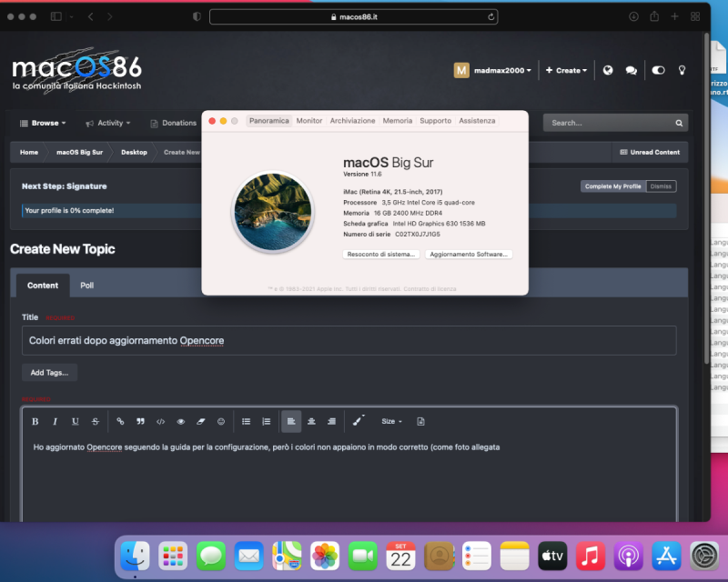Open the Create dropdown menu
728x582 pixels.
566,70
